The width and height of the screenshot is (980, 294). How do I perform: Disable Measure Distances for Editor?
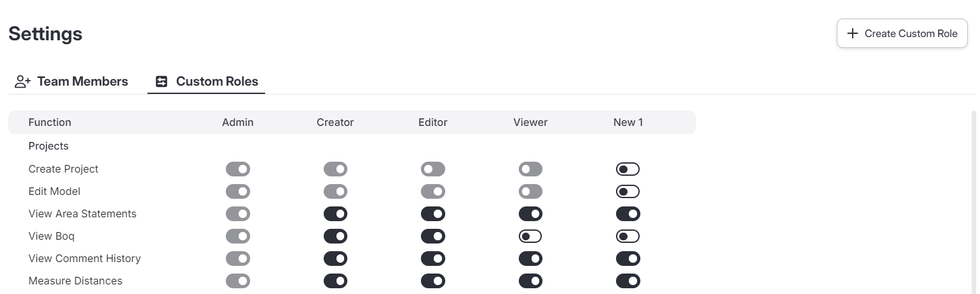(433, 281)
